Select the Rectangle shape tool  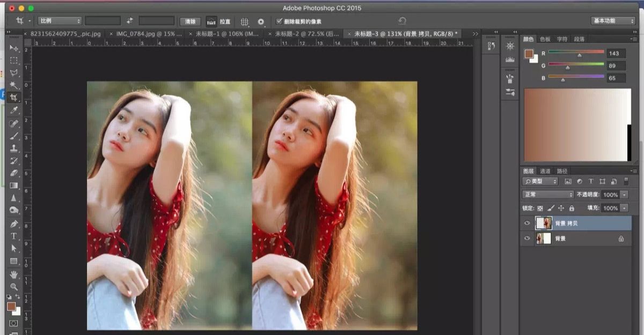pyautogui.click(x=14, y=261)
